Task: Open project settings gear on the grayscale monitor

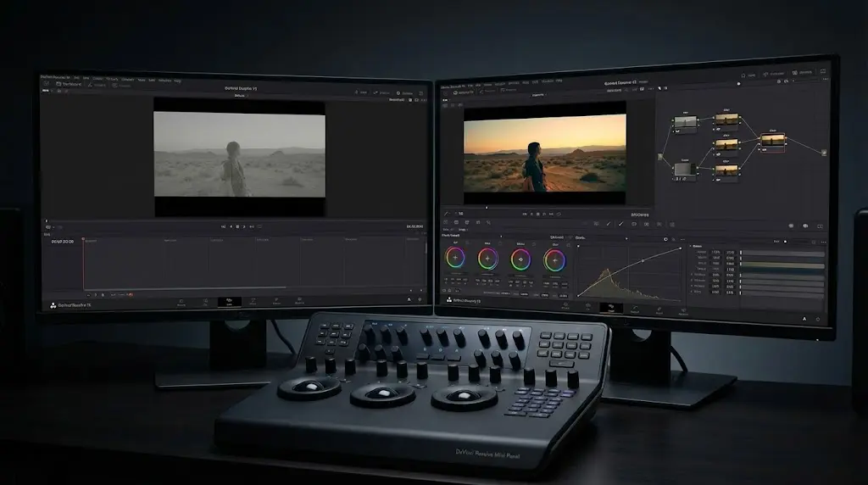Action: pos(421,298)
